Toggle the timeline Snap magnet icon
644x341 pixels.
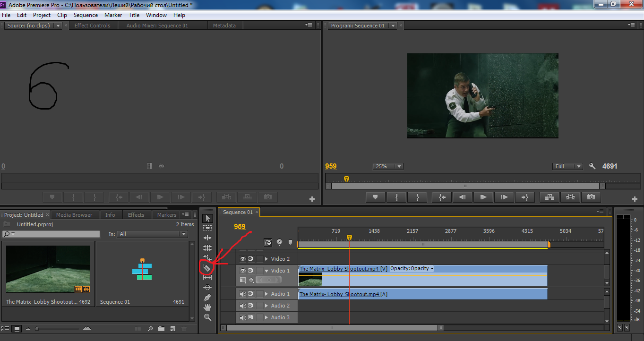pos(268,242)
